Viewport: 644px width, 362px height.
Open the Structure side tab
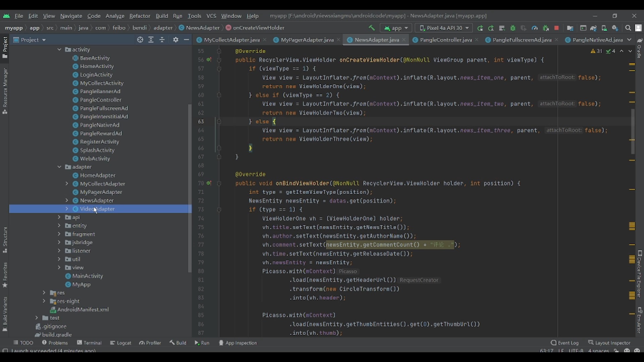(x=5, y=240)
